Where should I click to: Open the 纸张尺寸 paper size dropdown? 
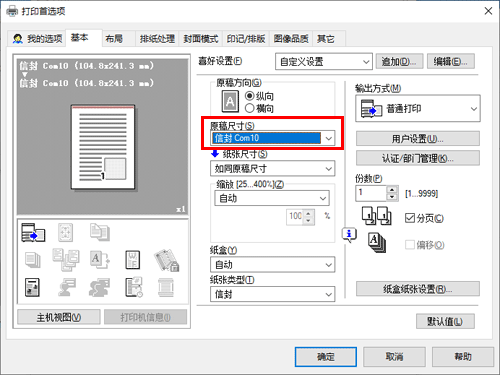click(272, 169)
